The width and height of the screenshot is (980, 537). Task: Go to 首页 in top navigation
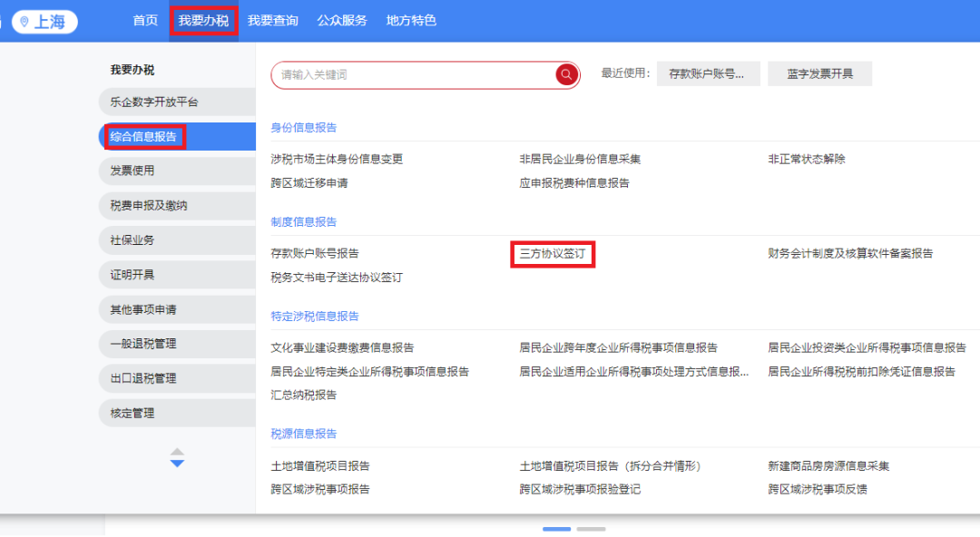(145, 20)
